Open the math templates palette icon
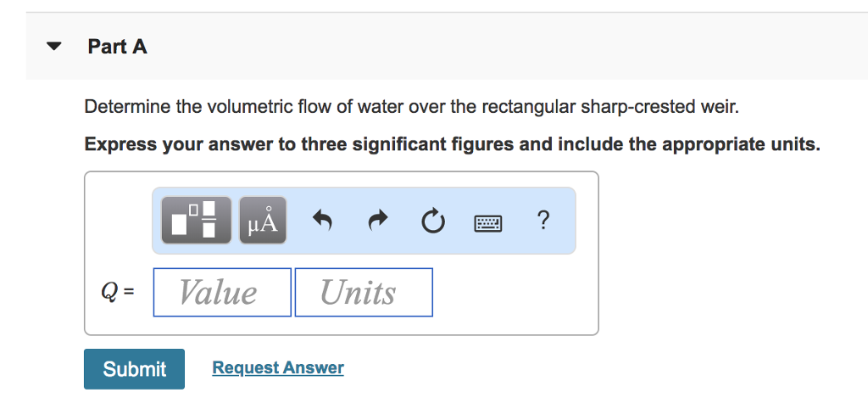868x398 pixels. (x=197, y=220)
